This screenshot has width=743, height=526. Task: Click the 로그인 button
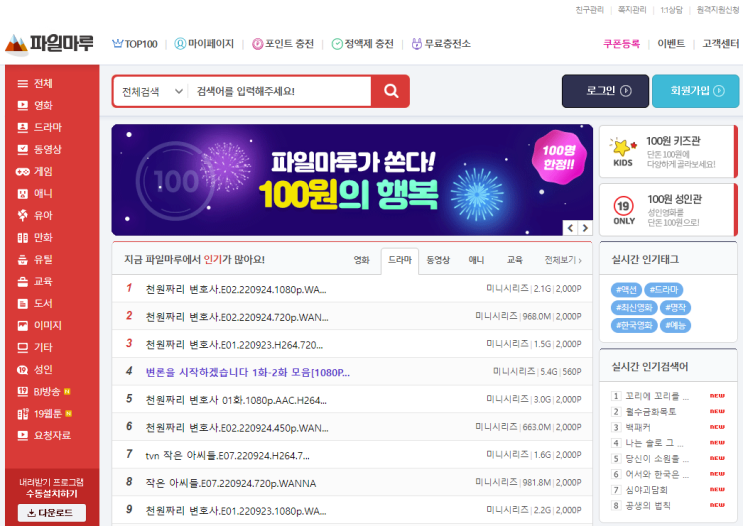point(605,91)
